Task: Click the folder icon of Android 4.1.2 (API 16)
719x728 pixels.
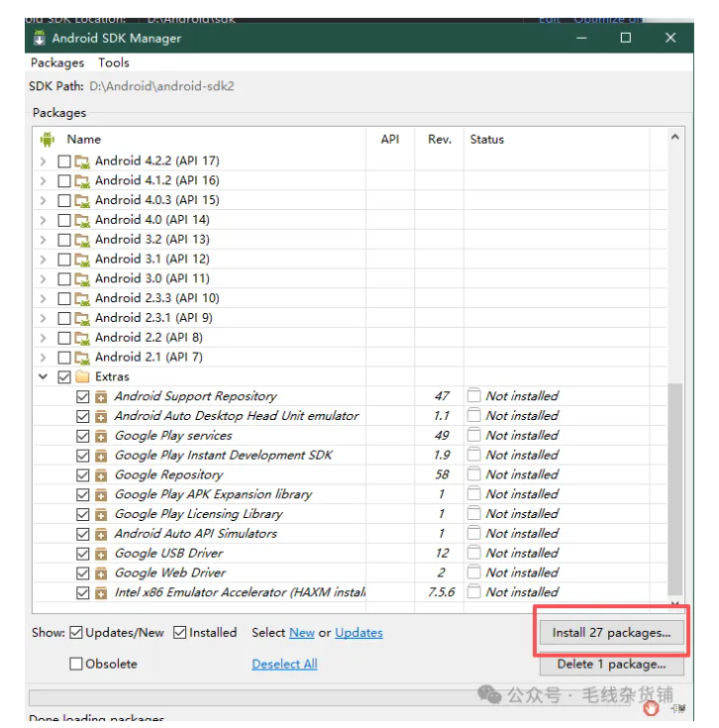Action: [82, 181]
